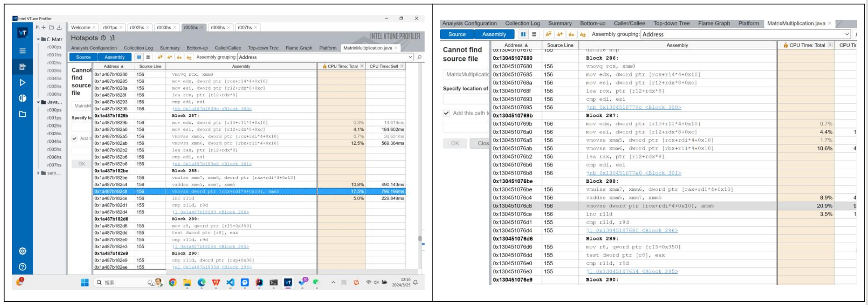Follow the 'Block 300' jnb link in right screenshot
This screenshot has width=868, height=305.
coord(633,107)
